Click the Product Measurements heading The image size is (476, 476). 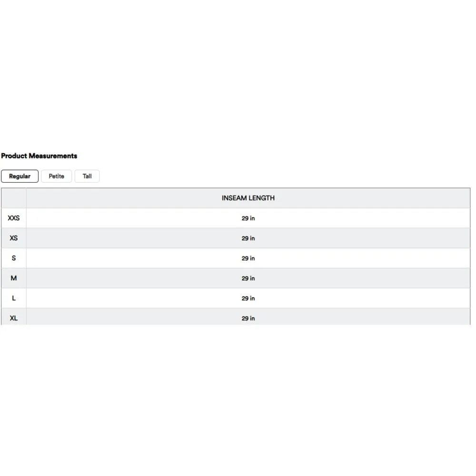39,156
